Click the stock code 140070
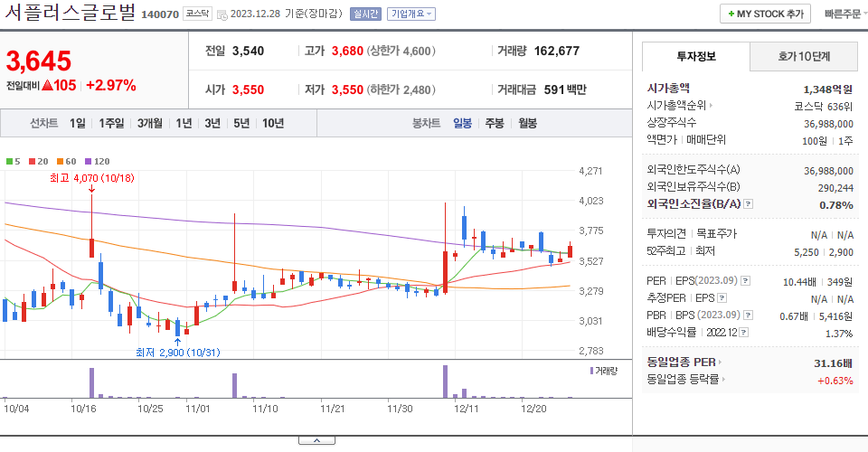Image resolution: width=868 pixels, height=452 pixels. (160, 14)
